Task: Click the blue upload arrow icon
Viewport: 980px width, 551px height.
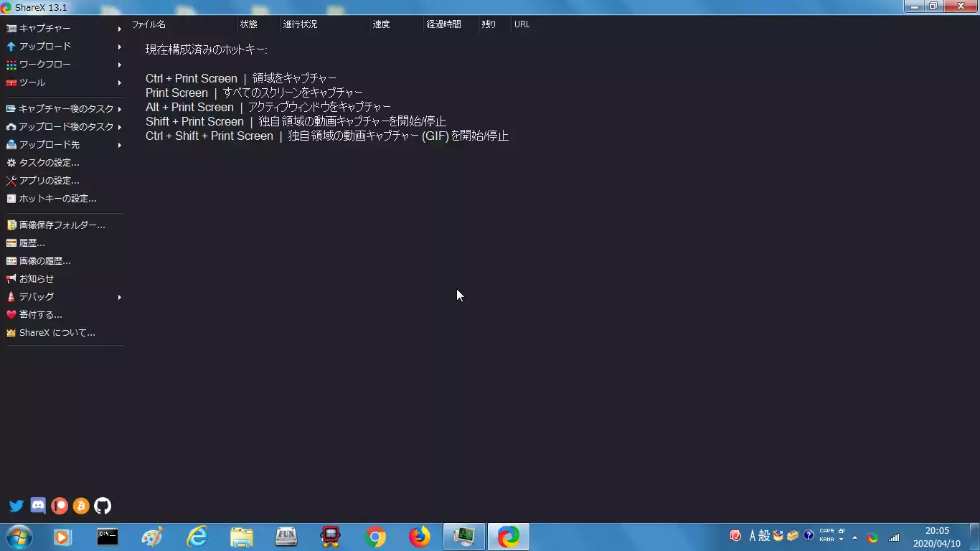Action: 11,47
